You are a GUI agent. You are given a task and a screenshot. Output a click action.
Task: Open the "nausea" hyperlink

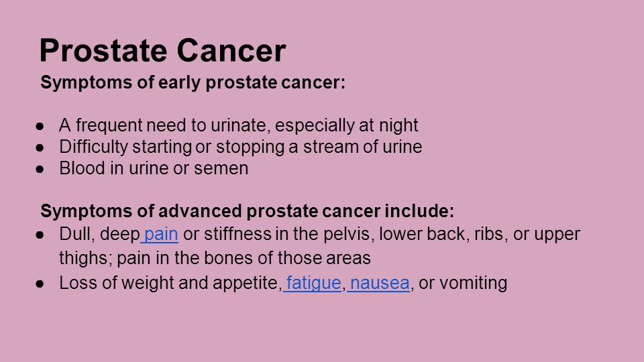380,283
